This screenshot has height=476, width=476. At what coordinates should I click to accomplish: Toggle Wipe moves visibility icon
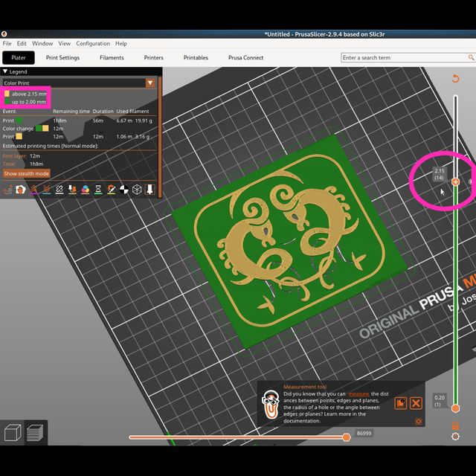(21, 190)
